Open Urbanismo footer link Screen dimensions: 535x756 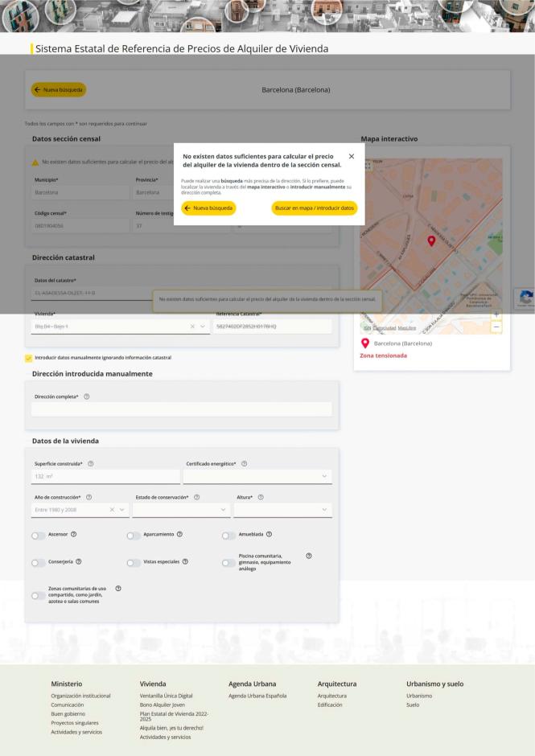click(419, 696)
